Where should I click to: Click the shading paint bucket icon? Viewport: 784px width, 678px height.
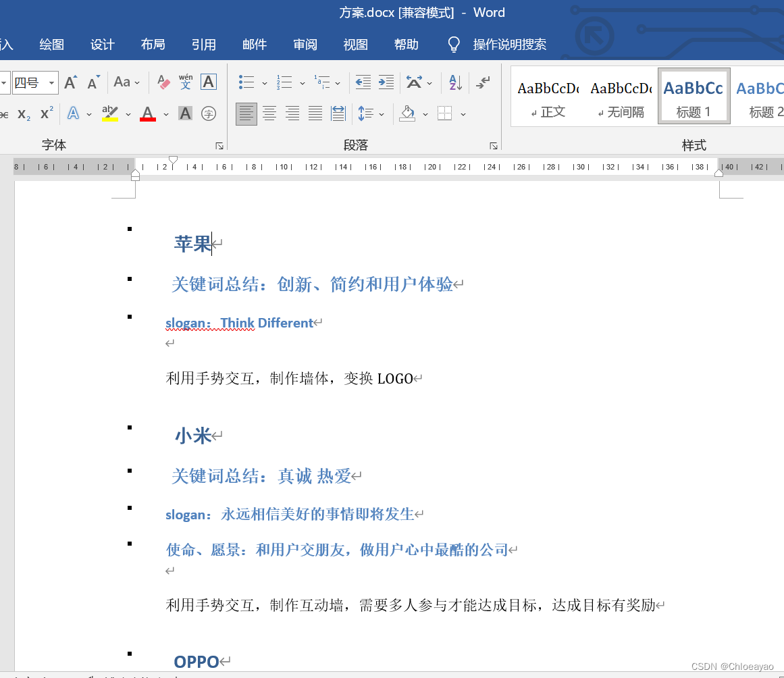coord(407,114)
